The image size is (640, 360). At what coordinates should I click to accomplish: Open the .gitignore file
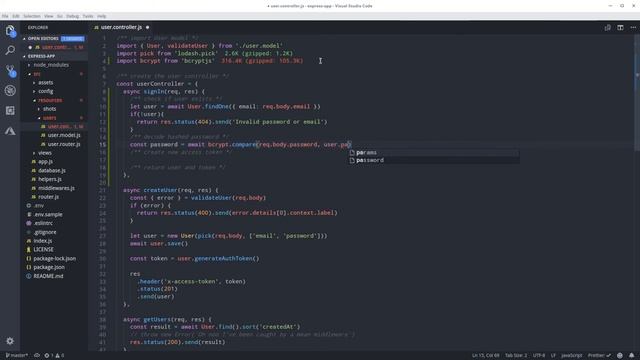pyautogui.click(x=44, y=232)
